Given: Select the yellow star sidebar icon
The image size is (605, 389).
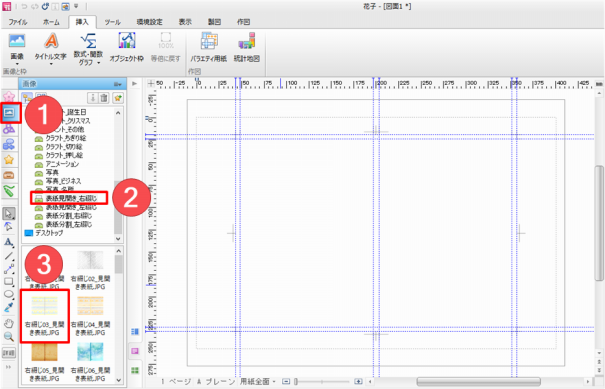Looking at the screenshot, I should [9, 160].
